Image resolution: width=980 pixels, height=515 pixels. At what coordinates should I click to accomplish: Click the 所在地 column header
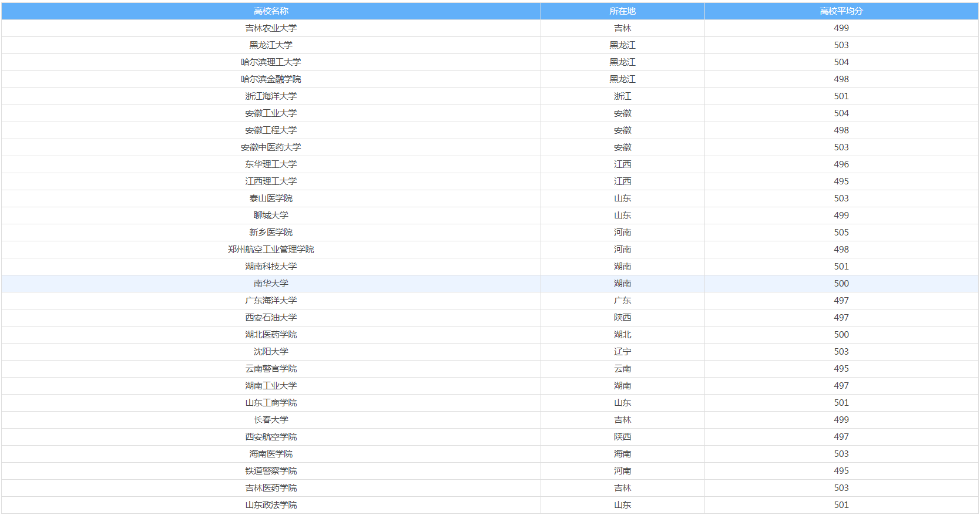click(623, 11)
